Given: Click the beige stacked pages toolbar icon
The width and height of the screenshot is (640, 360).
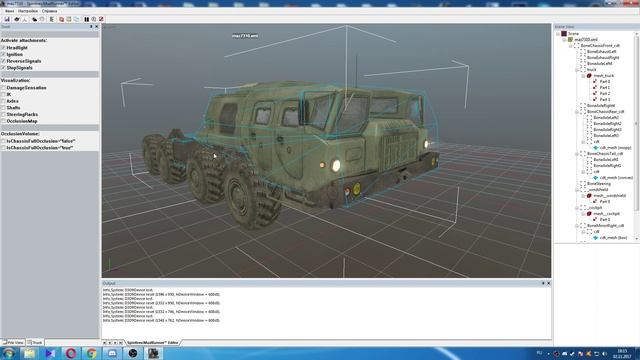Looking at the screenshot, I should click(x=69, y=19).
